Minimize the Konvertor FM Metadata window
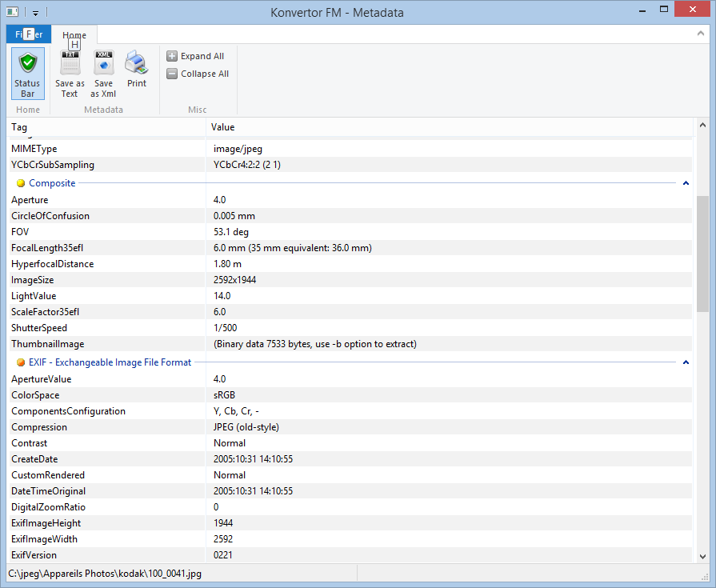Screen dimensions: 716x588 click(642, 10)
